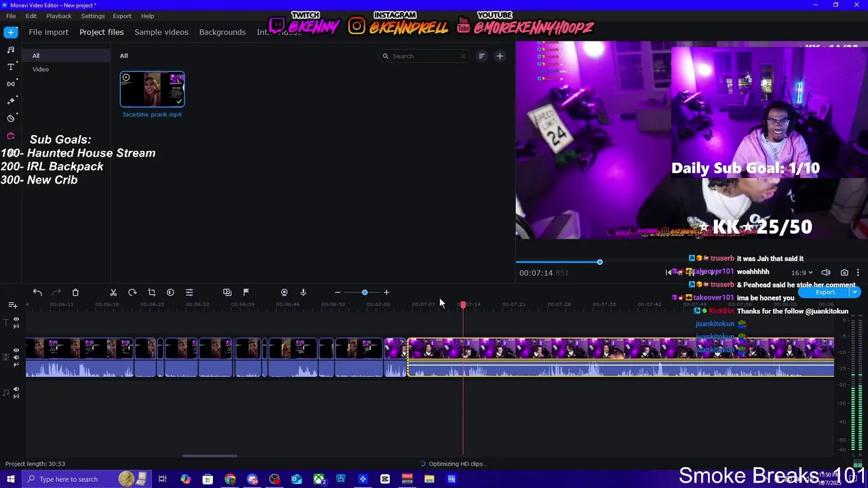The image size is (868, 488).
Task: Click the Undo arrow in timeline toolbar
Action: tap(37, 292)
